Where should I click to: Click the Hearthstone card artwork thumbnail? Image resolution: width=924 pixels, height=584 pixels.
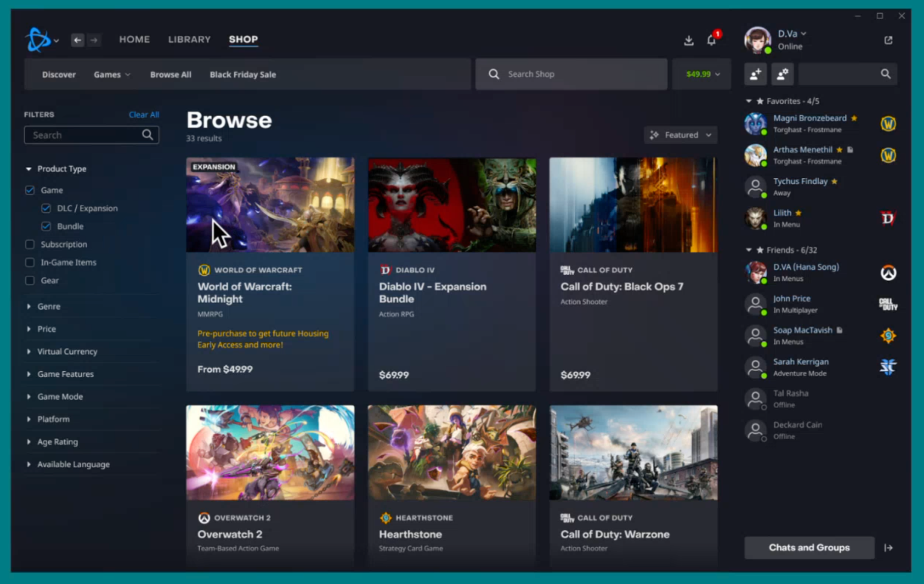click(x=452, y=453)
